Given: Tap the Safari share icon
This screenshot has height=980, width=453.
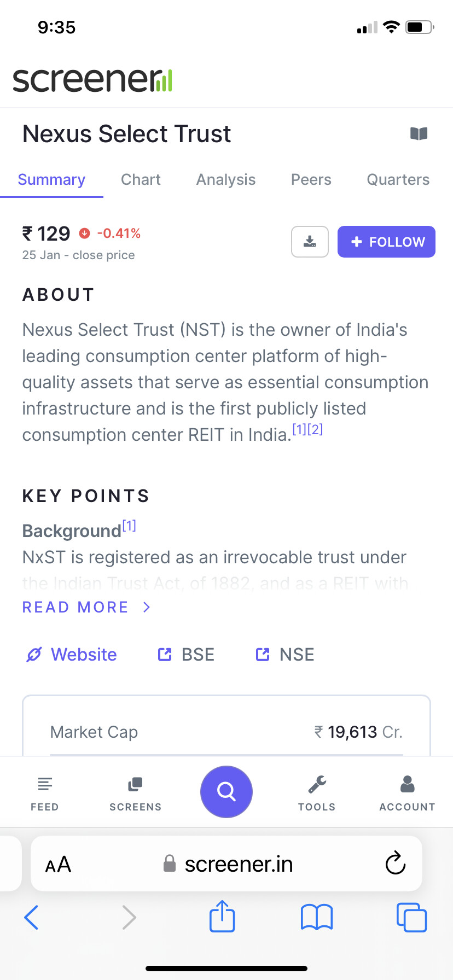Looking at the screenshot, I should click(222, 916).
